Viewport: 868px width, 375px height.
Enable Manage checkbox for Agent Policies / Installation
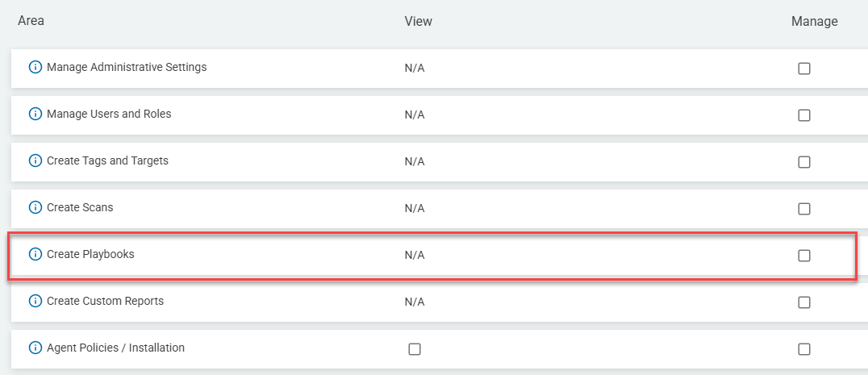tap(804, 349)
